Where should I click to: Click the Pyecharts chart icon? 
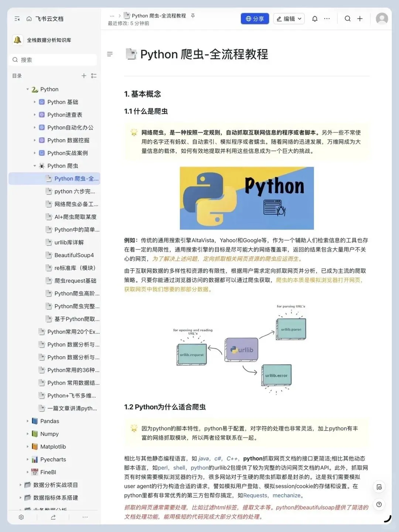click(x=35, y=460)
